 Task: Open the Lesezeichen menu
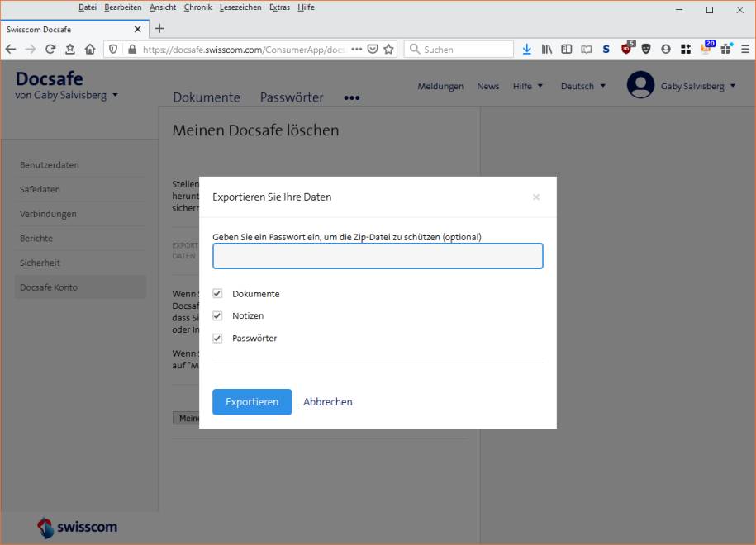[x=240, y=7]
